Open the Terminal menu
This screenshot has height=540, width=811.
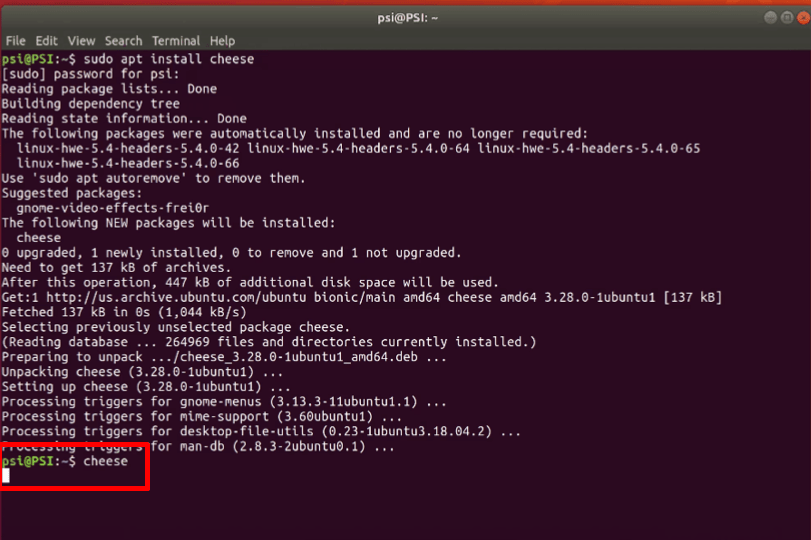pos(176,41)
